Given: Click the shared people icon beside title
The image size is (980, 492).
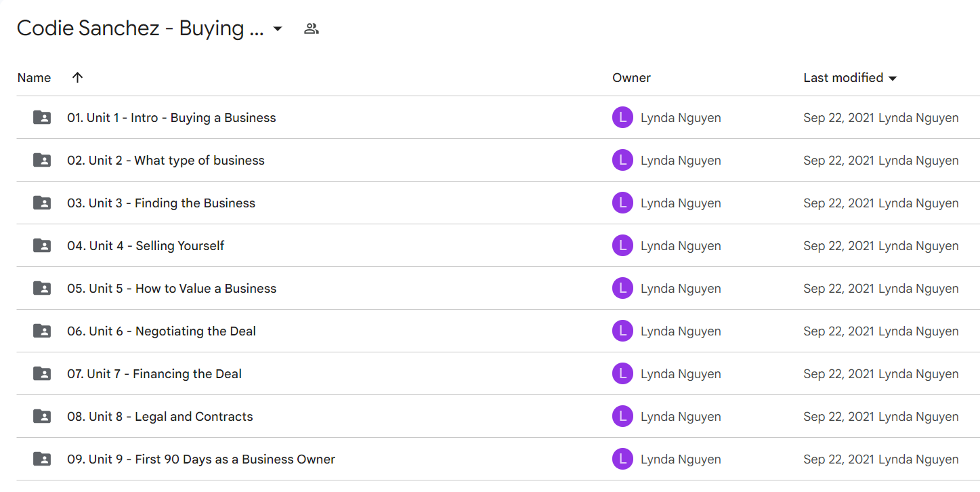Looking at the screenshot, I should (x=312, y=28).
